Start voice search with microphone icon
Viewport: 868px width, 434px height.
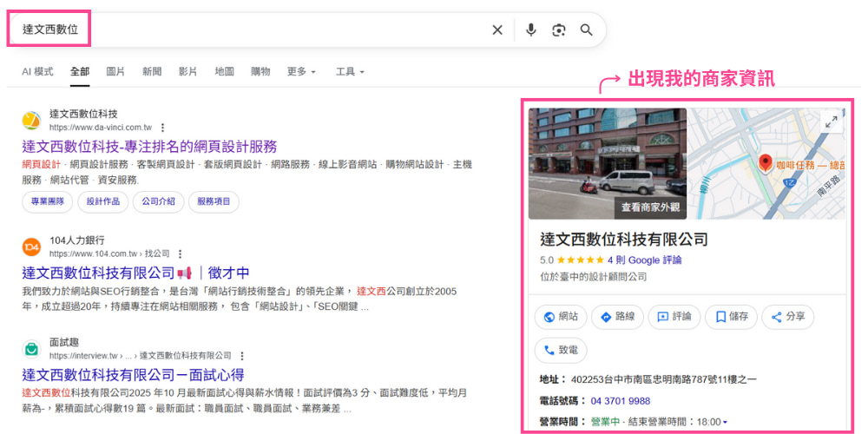pos(531,30)
